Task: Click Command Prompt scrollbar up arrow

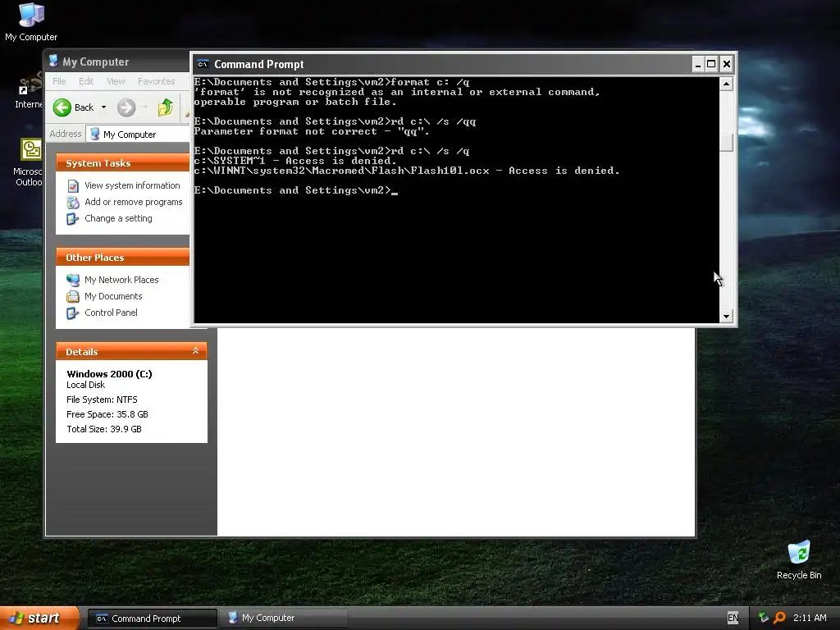Action: coord(726,84)
